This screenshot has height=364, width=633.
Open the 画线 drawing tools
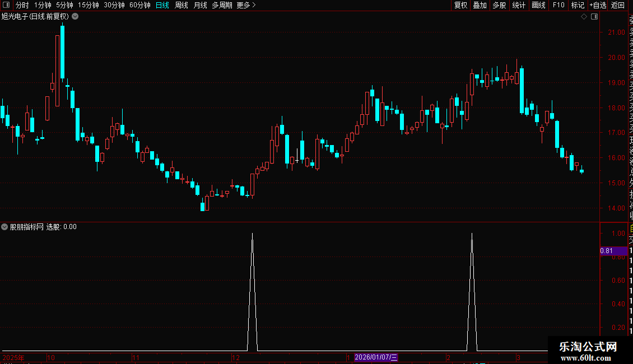pyautogui.click(x=538, y=5)
